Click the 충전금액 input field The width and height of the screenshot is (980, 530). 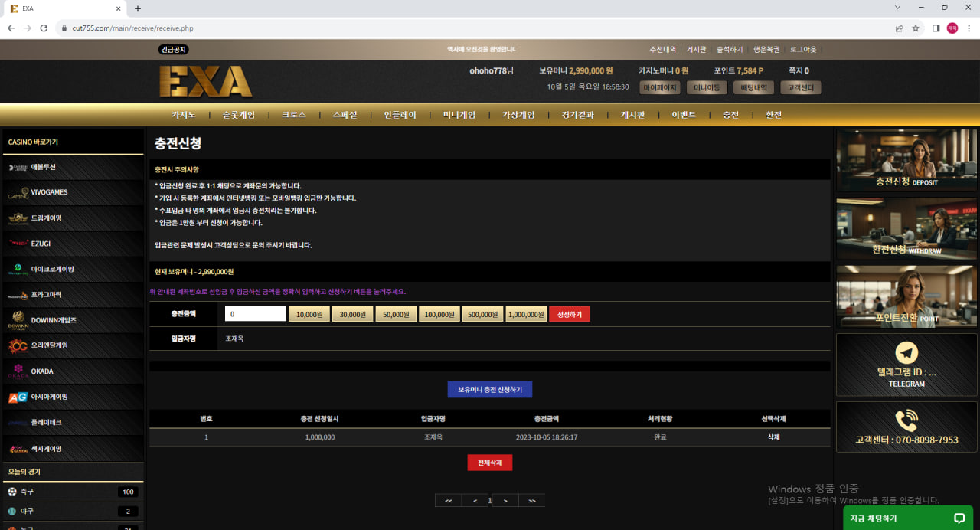[256, 314]
